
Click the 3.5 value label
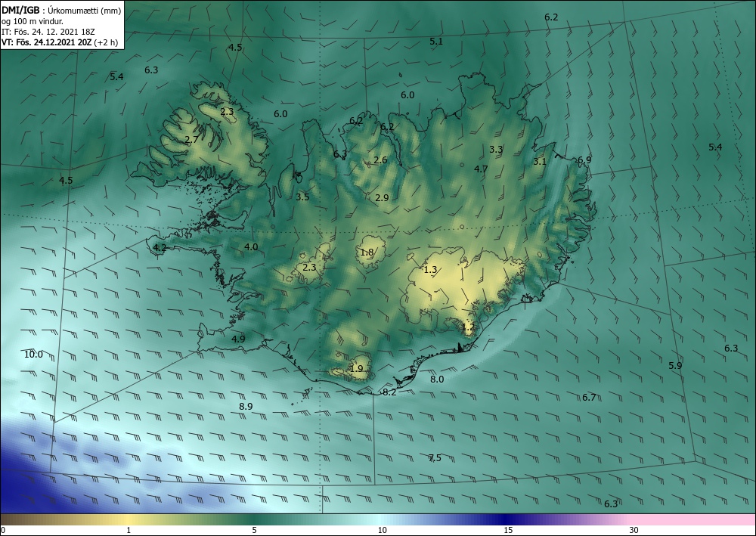[302, 197]
